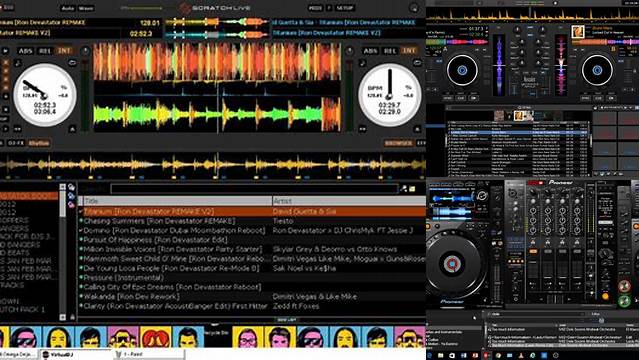The height and width of the screenshot is (360, 639).
Task: Click the musical note key-lock icon on left deck
Action: (x=18, y=63)
